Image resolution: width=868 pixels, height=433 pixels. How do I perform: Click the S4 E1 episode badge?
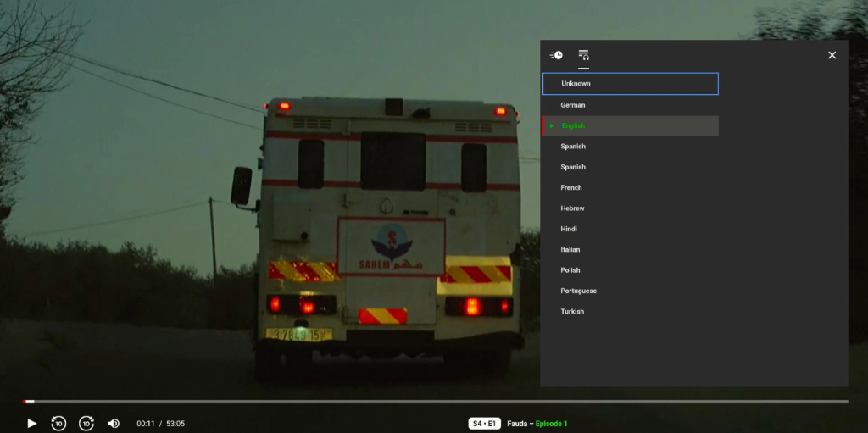pos(484,424)
